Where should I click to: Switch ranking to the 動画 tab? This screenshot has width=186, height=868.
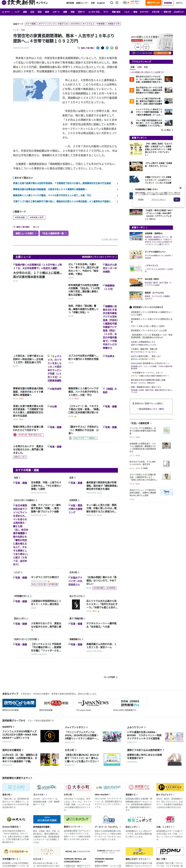coord(146,67)
